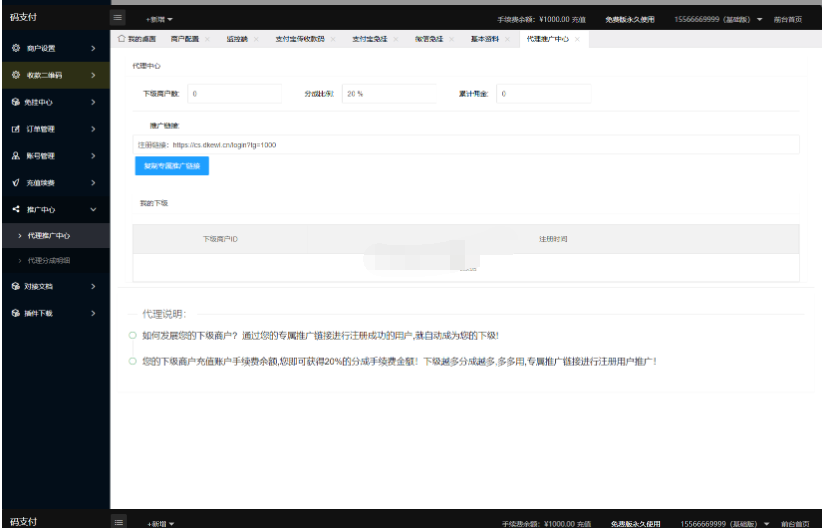Switch to the 微信免挂 tab
The width and height of the screenshot is (824, 528).
tap(429, 39)
